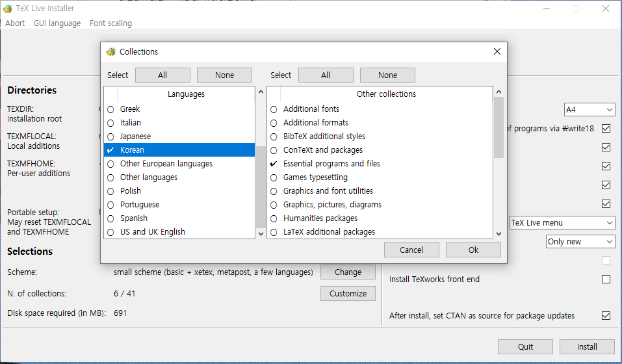Cancel the Collections dialog
Screen dimensions: 622x364
[x=411, y=250]
